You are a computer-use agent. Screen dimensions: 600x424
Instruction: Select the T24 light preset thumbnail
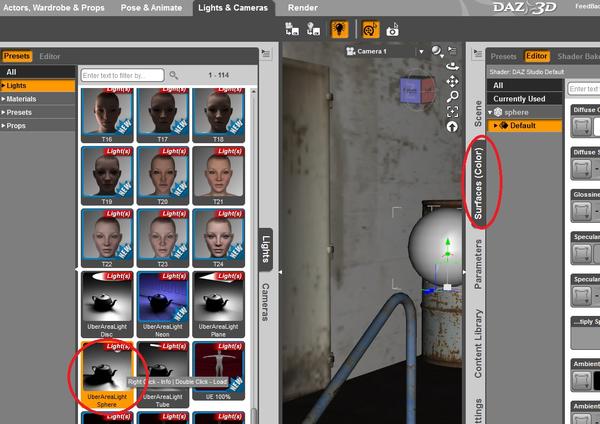pyautogui.click(x=218, y=238)
